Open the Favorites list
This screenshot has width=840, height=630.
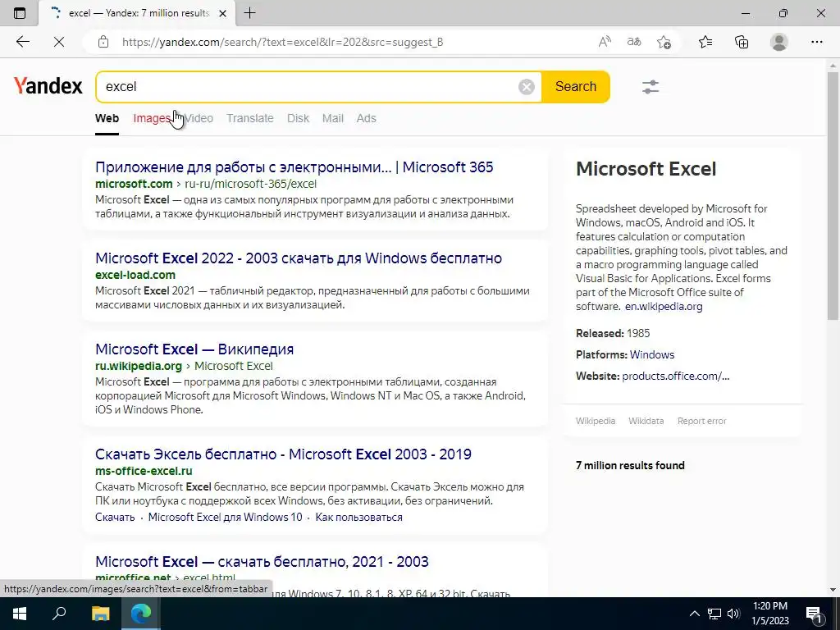(x=705, y=42)
